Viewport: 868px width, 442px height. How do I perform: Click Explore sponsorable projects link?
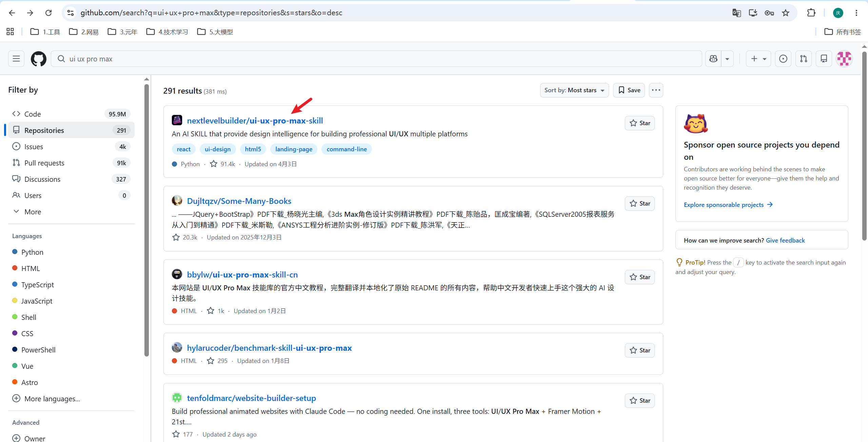pos(728,205)
